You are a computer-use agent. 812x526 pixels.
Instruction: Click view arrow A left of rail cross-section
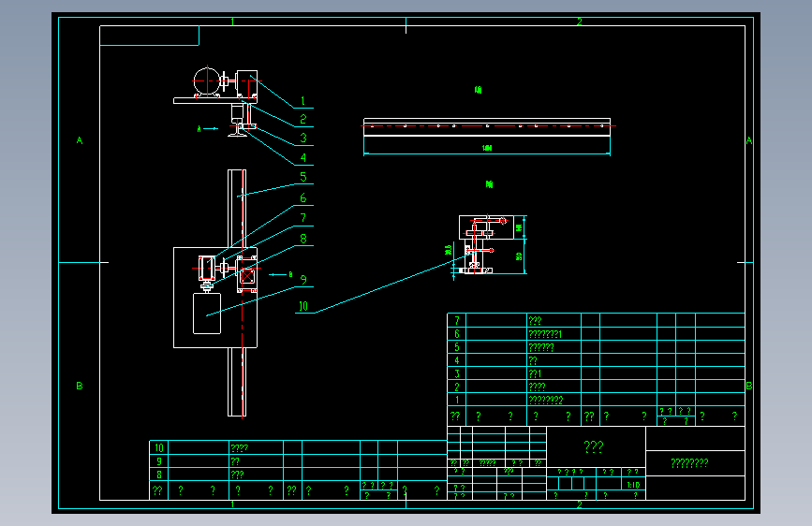208,129
